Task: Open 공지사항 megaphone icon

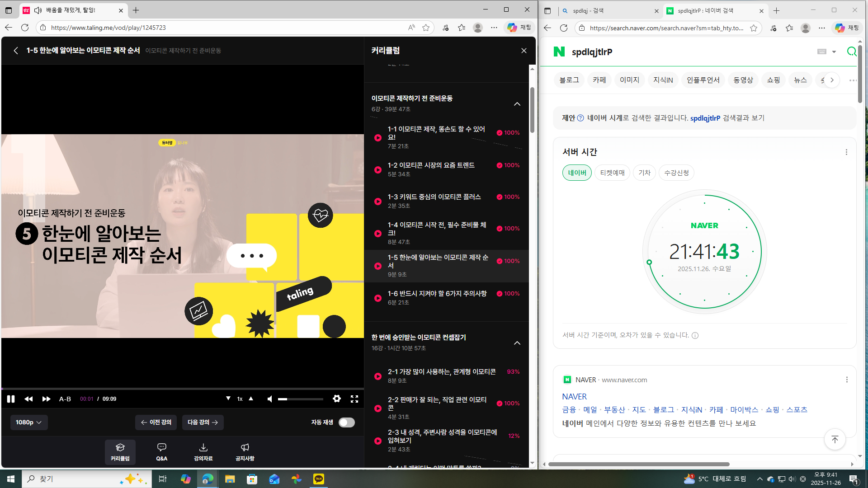Action: tap(245, 451)
